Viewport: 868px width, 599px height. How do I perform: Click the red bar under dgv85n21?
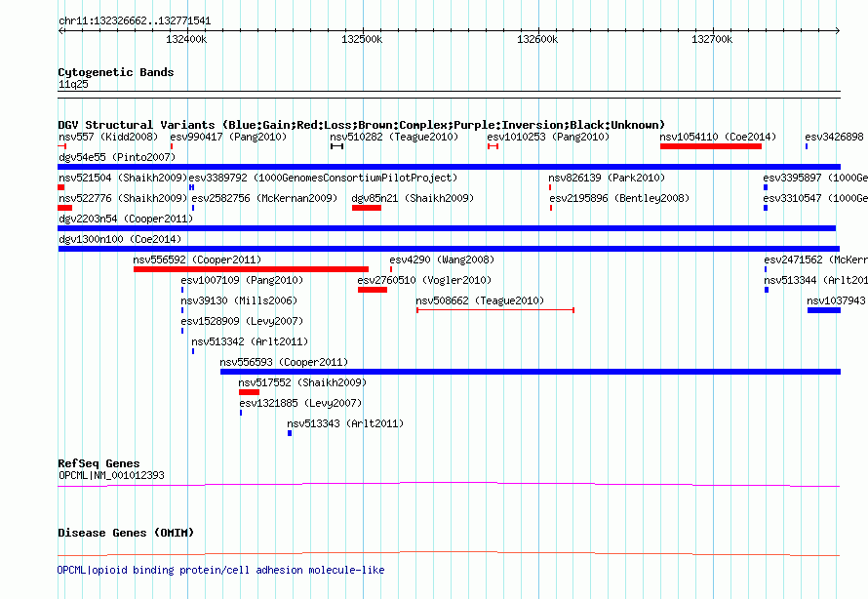click(367, 208)
